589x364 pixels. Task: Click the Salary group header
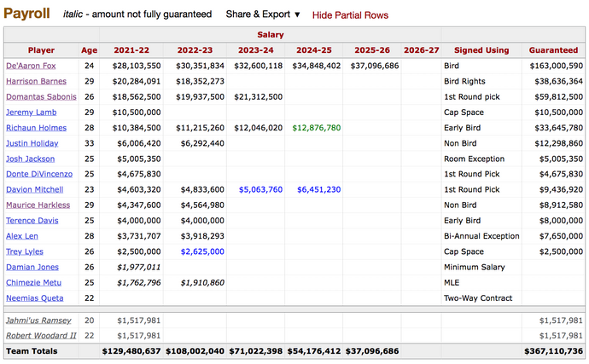pyautogui.click(x=271, y=35)
